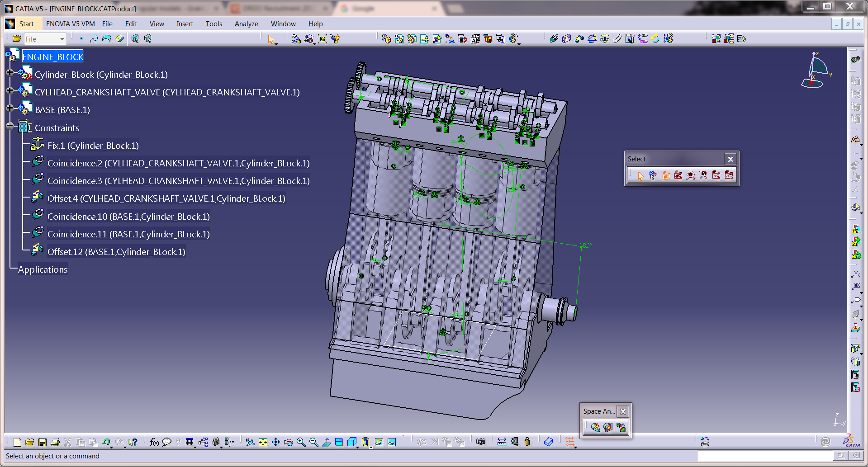
Task: Click the compass in the 3D view
Action: coord(816,70)
